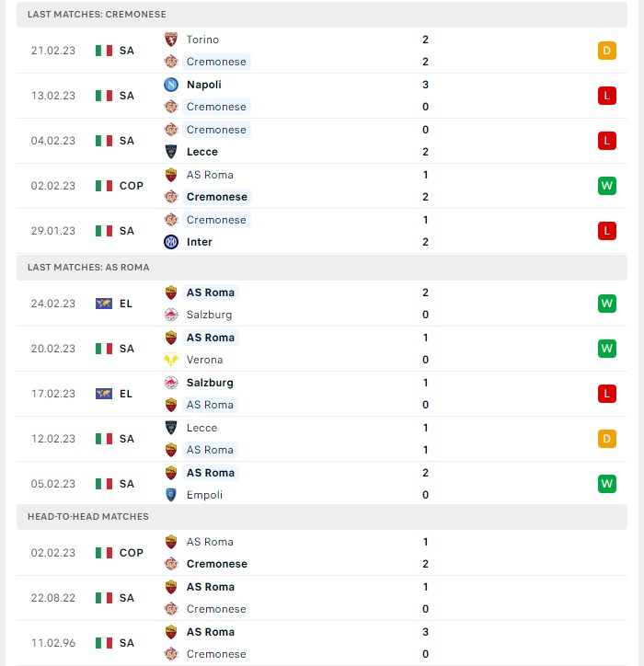Image resolution: width=644 pixels, height=666 pixels.
Task: Click the Napoli club logo
Action: click(171, 85)
